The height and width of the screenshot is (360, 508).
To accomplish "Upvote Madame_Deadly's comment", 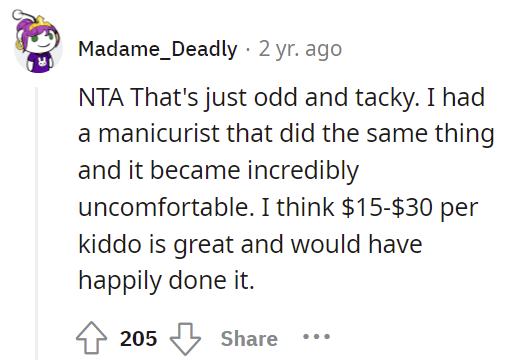I will tap(91, 338).
